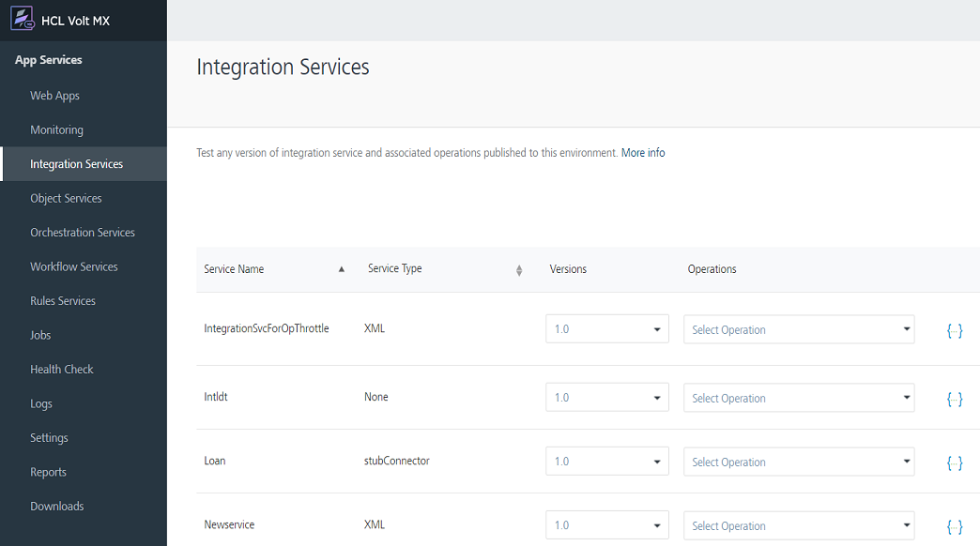Click the More info link

coord(643,153)
